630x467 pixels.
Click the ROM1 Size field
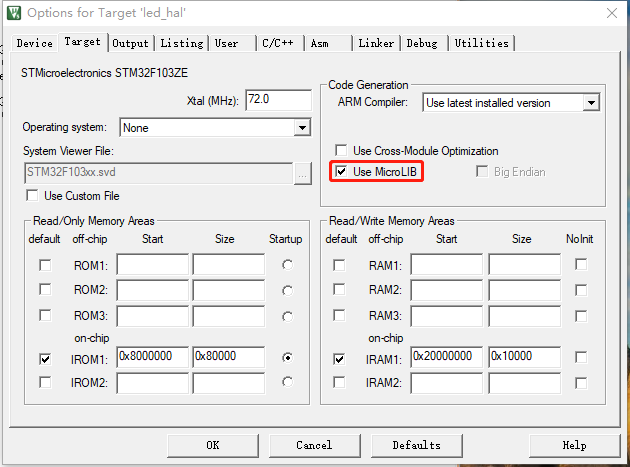click(229, 264)
